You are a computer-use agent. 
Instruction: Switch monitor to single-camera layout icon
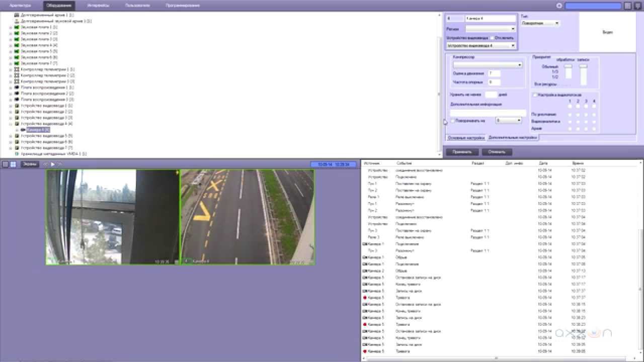pos(5,164)
